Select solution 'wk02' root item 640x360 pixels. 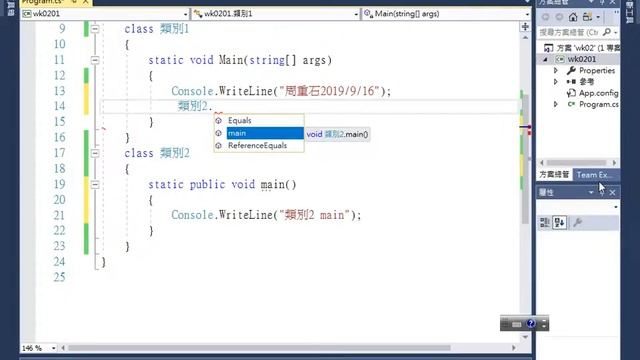(x=588, y=48)
